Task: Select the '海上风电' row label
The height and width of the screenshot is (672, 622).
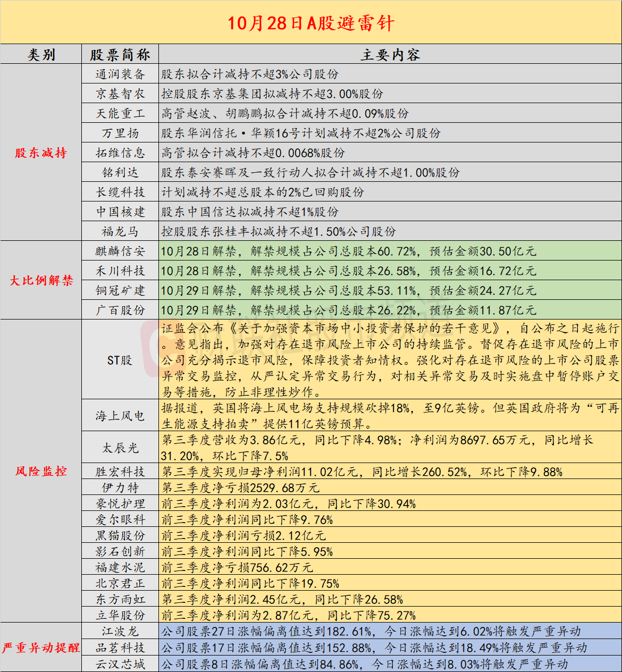Action: tap(120, 416)
